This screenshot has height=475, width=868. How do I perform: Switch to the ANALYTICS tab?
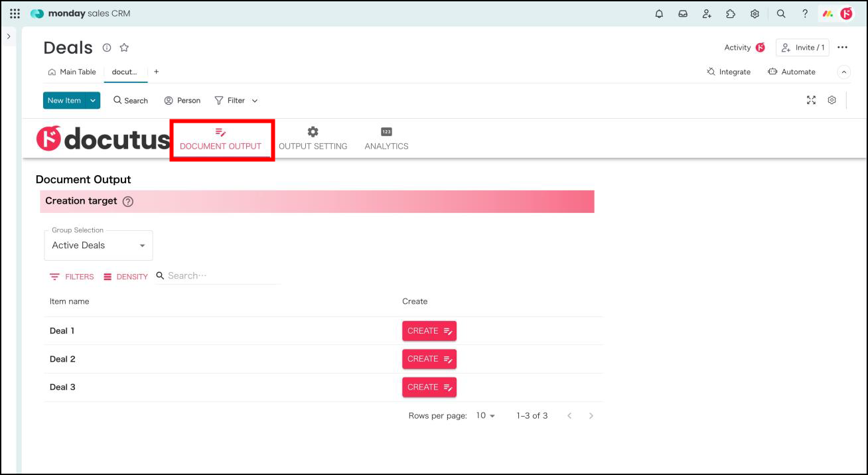coord(386,139)
